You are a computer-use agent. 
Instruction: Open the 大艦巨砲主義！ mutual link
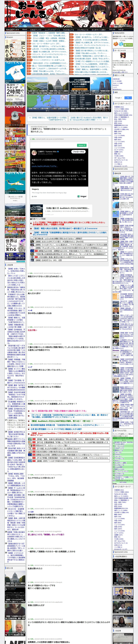(117, 79)
